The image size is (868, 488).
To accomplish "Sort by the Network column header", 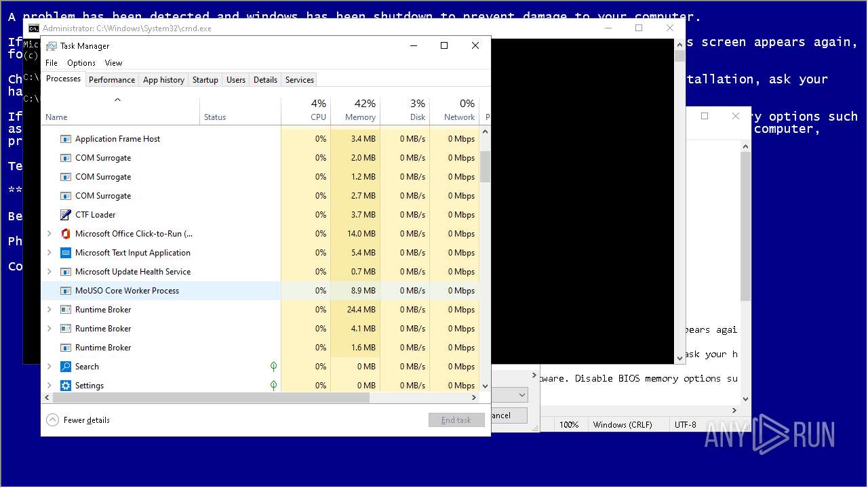I will click(454, 110).
